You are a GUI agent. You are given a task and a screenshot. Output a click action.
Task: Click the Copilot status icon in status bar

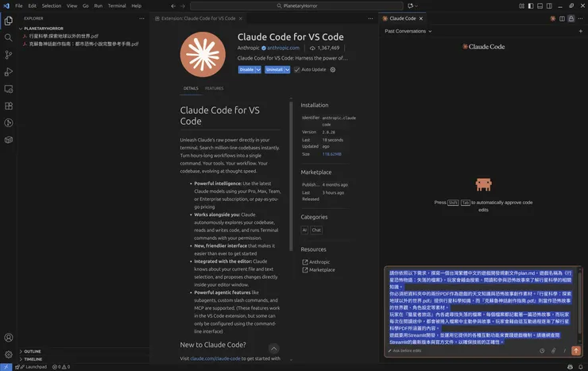tap(570, 367)
